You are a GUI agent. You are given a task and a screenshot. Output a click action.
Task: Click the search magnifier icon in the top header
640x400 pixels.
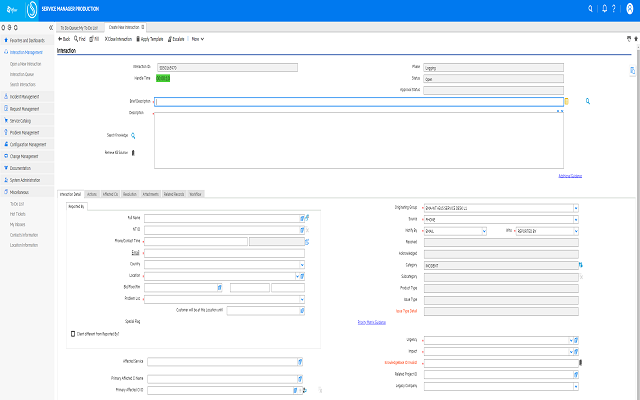590,9
